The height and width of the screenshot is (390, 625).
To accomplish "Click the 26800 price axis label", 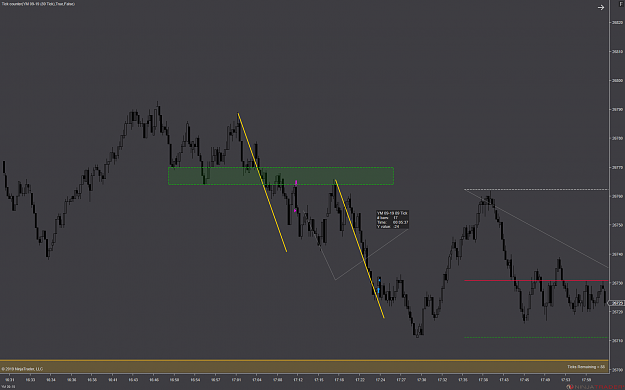I will point(617,80).
